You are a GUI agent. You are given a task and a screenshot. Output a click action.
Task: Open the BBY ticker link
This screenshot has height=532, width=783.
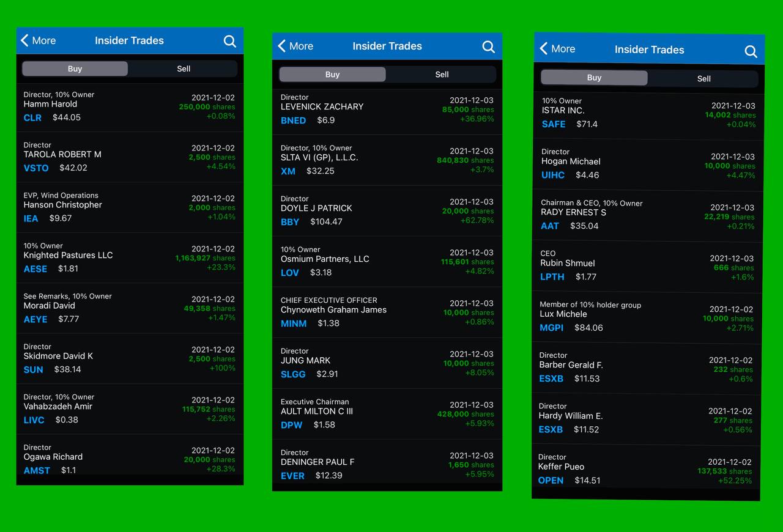pos(290,222)
